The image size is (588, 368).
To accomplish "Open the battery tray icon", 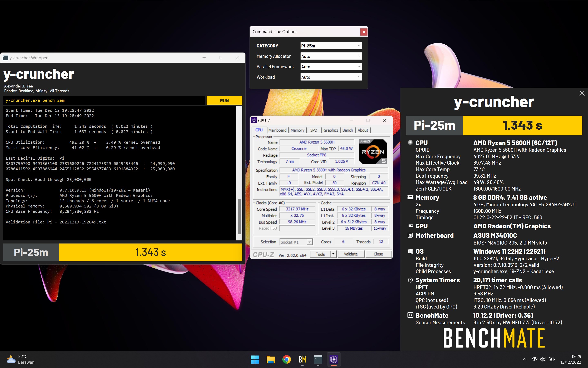I will point(552,359).
